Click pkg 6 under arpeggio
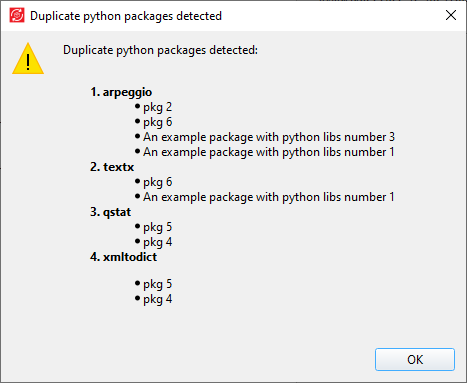Screen dimensions: 467x383 pyautogui.click(x=158, y=122)
